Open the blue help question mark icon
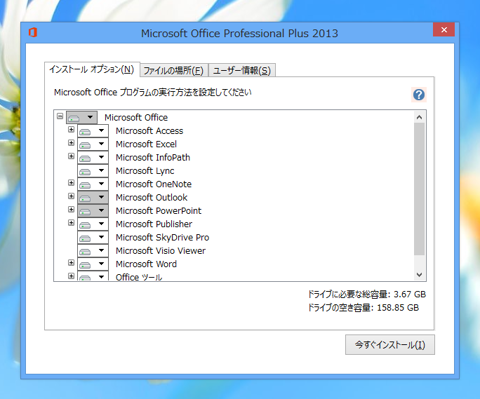This screenshot has height=399, width=480. pyautogui.click(x=419, y=95)
